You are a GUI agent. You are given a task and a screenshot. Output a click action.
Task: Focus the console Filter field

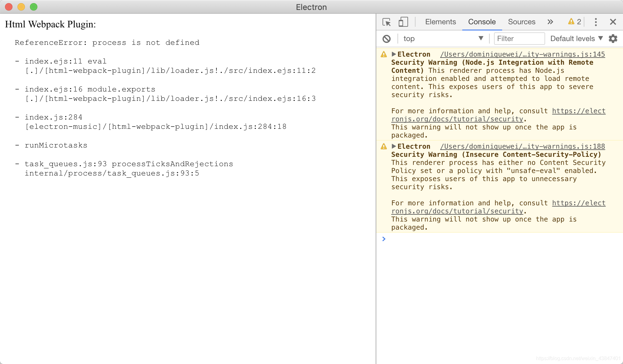tap(519, 39)
